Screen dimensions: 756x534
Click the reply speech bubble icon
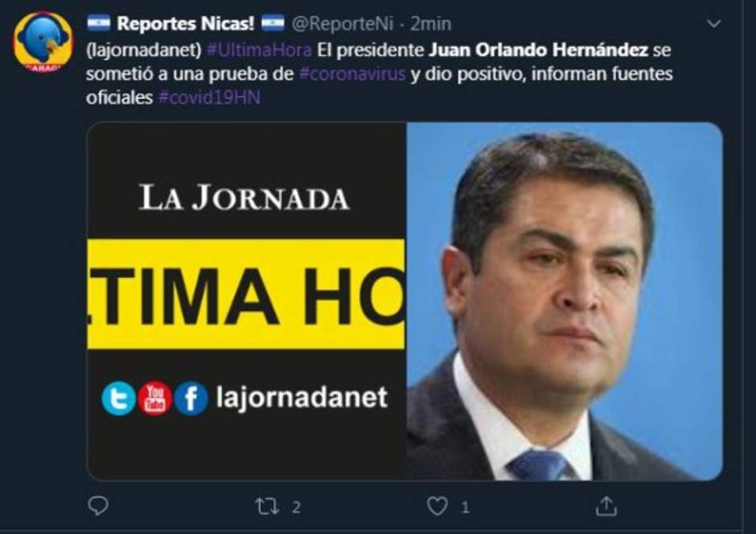click(98, 506)
